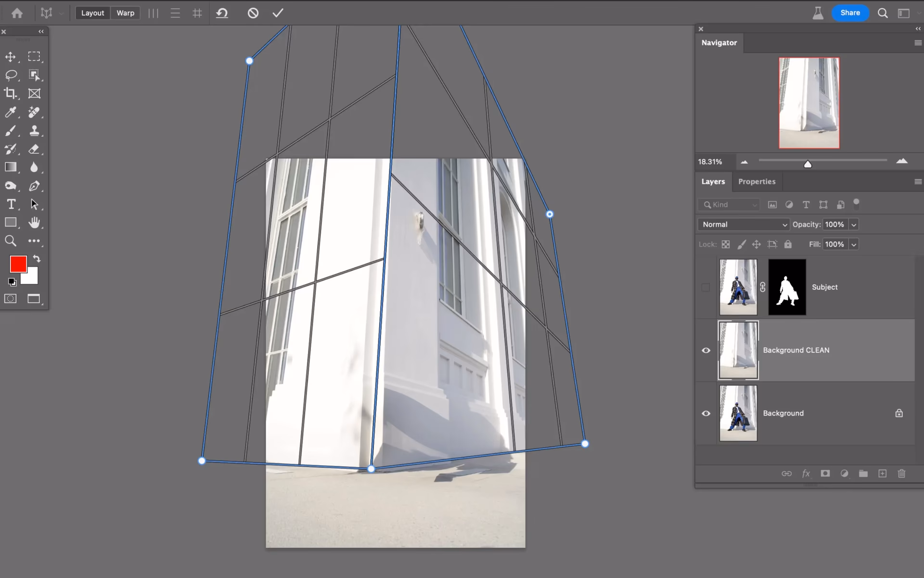This screenshot has height=578, width=924.
Task: Enable visibility of the Subject layer
Action: [706, 287]
